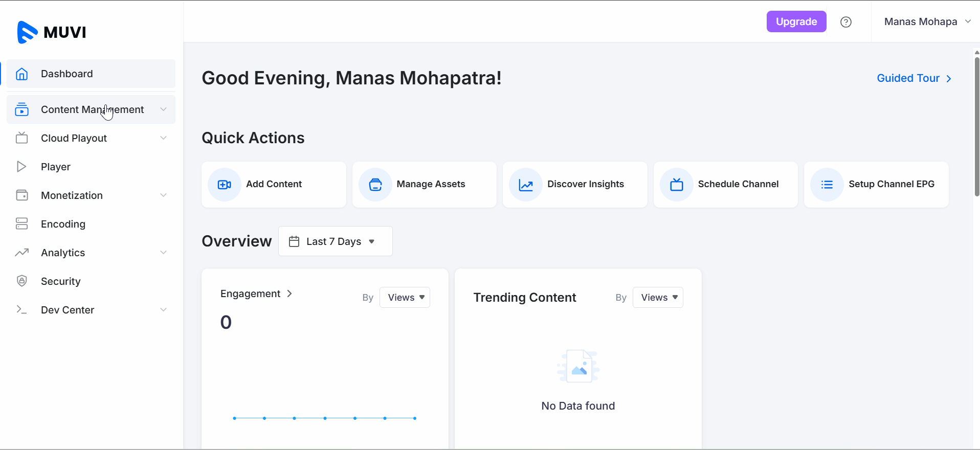Image resolution: width=980 pixels, height=450 pixels.
Task: Click the Muvi logo
Action: (52, 32)
